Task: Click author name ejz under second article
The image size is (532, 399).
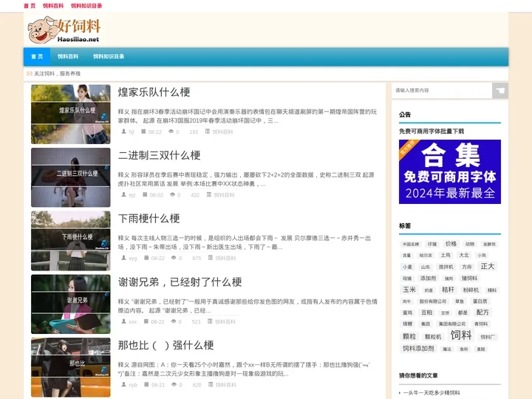Action: [x=132, y=195]
